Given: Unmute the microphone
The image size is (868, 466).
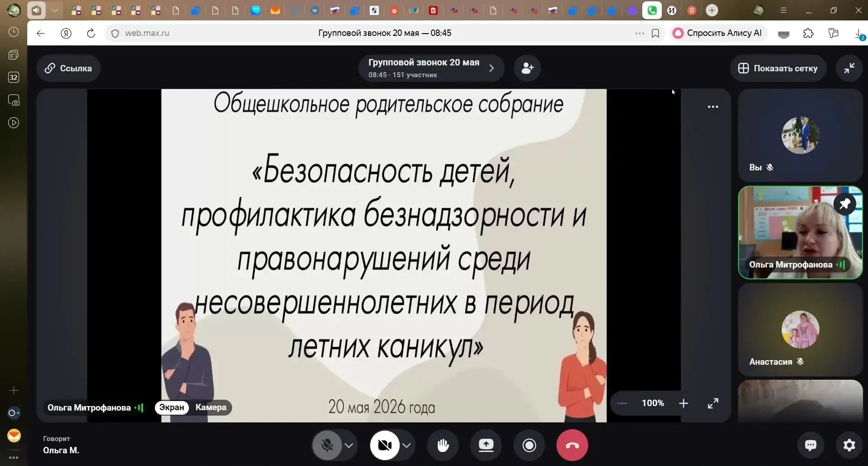Looking at the screenshot, I should tap(327, 446).
